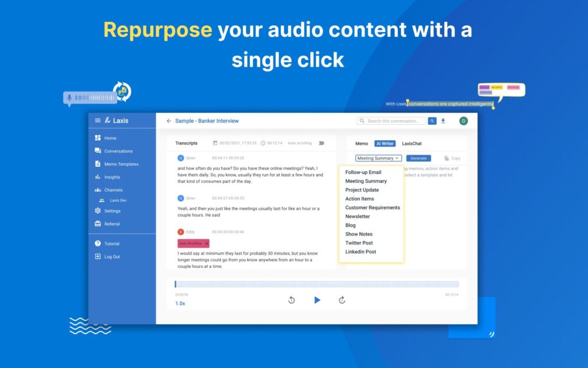Click the Home dashboard icon

click(98, 138)
